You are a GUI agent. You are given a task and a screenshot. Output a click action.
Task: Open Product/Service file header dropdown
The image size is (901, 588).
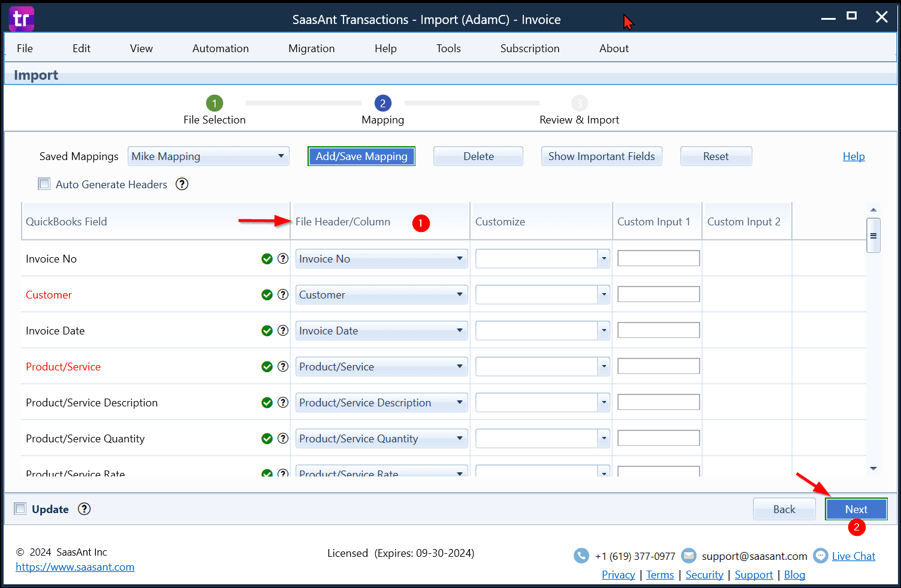381,367
